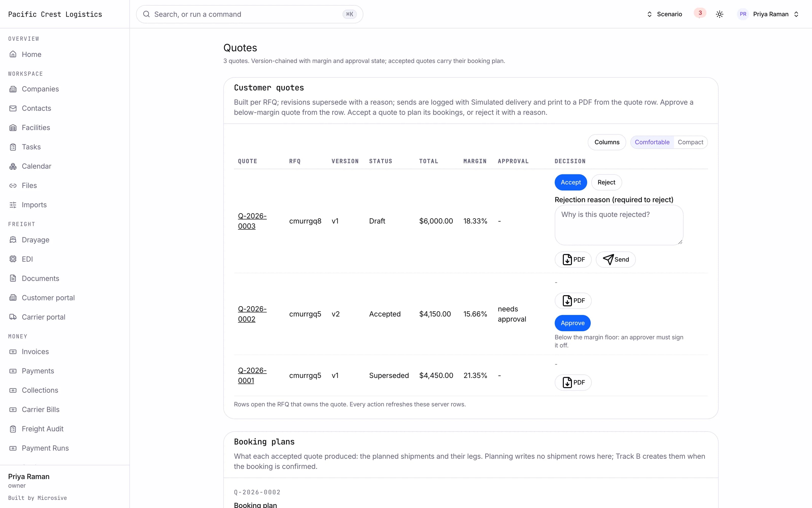Open quote link Q-2026-0001

(x=252, y=376)
